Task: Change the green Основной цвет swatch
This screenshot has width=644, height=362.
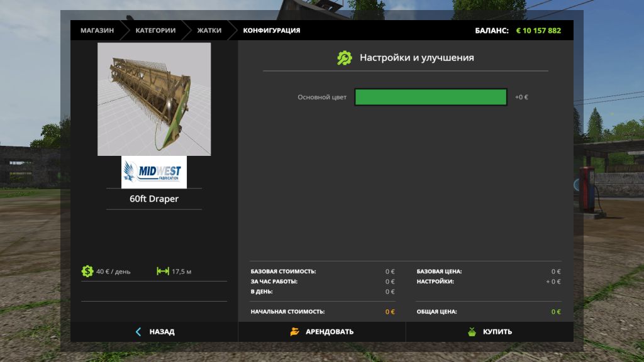Action: click(x=431, y=97)
